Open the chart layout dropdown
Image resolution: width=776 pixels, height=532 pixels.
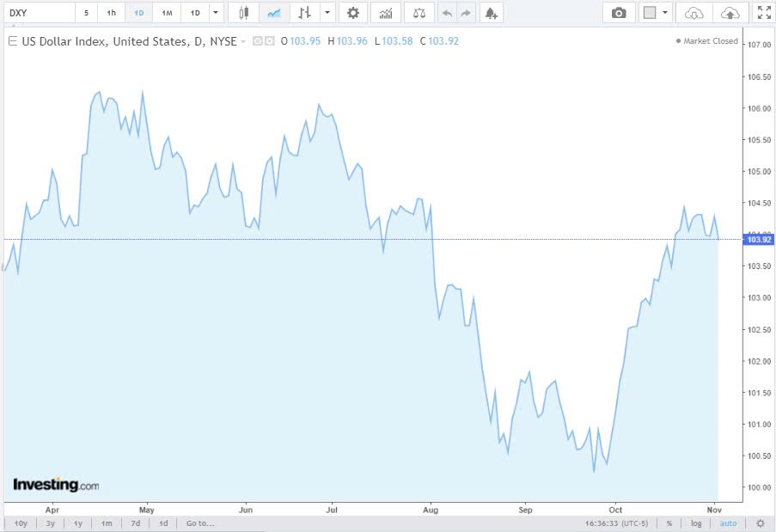(663, 13)
